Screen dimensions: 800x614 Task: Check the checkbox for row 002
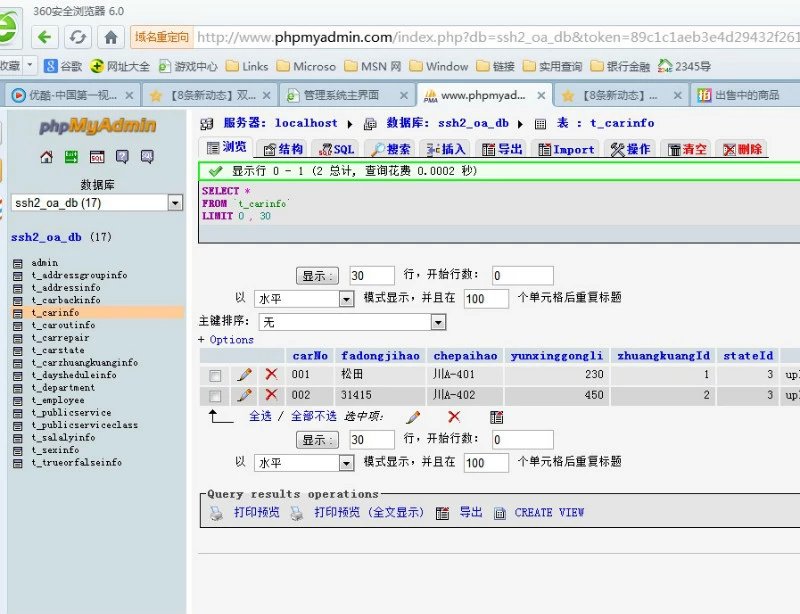(x=215, y=396)
